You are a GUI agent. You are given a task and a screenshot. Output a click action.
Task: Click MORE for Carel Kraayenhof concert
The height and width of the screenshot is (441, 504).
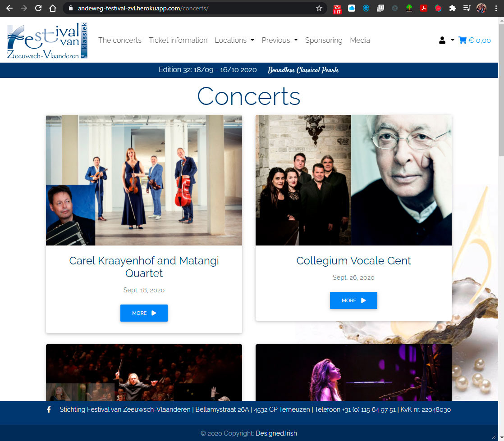click(144, 313)
